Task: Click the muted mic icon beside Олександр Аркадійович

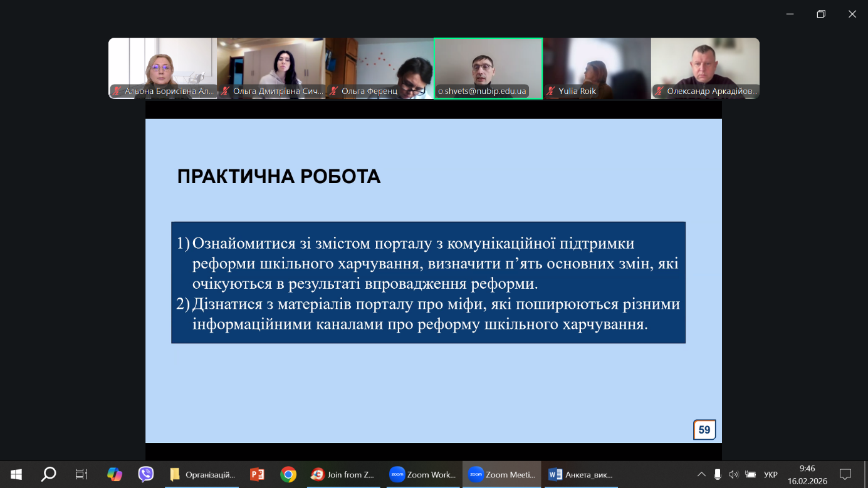Action: click(x=659, y=91)
